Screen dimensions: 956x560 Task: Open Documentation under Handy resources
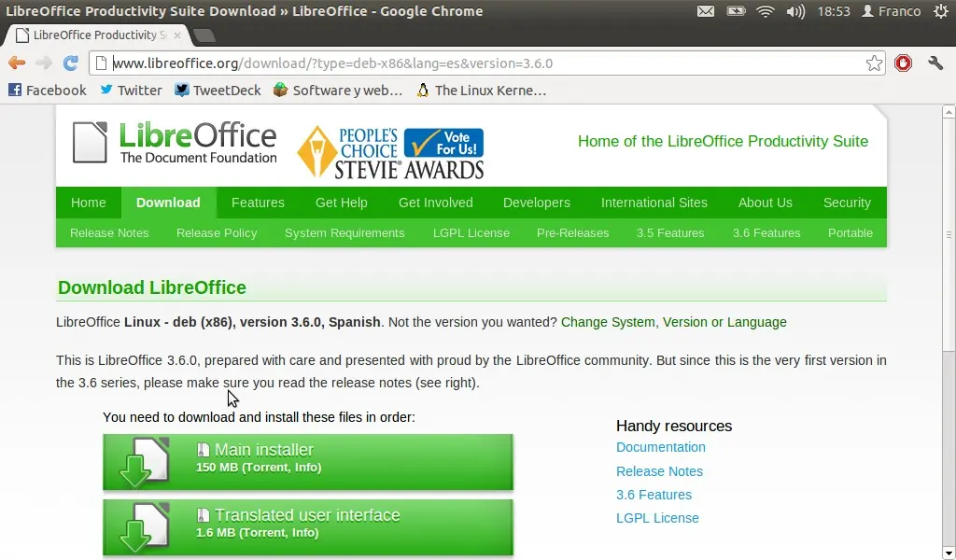660,447
